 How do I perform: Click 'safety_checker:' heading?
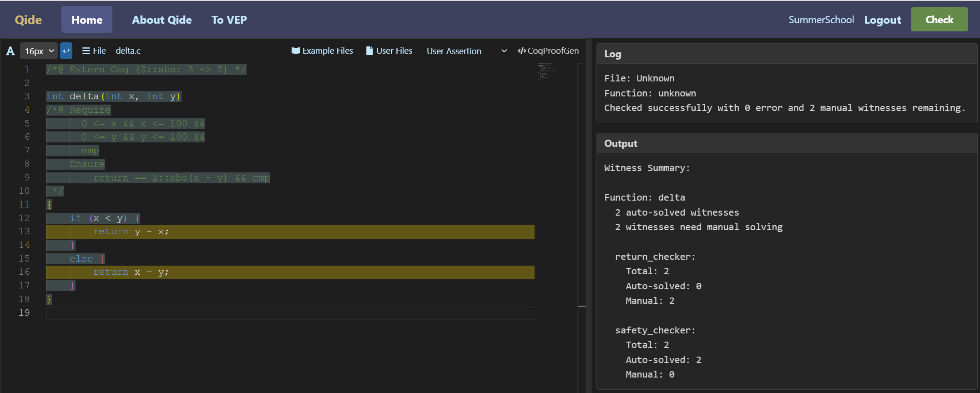click(655, 330)
